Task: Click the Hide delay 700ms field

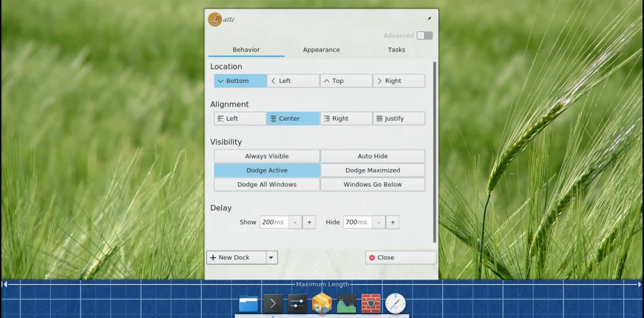Action: tap(358, 222)
